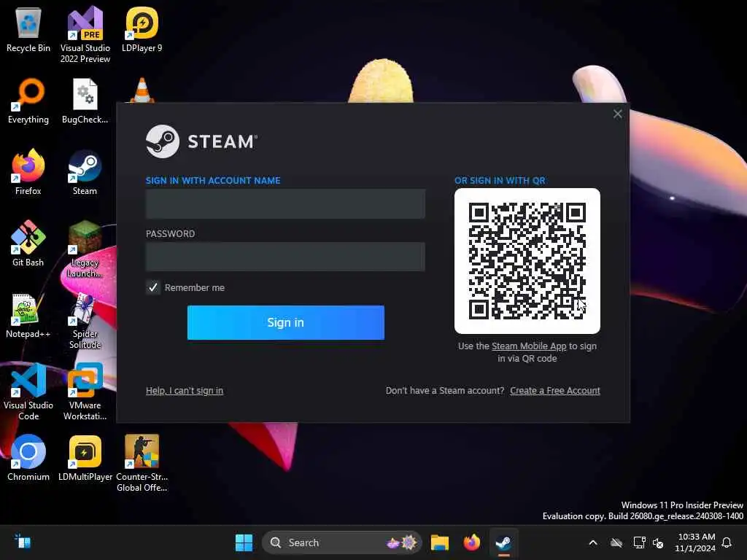Open File Explorer from taskbar
This screenshot has width=747, height=560.
click(x=440, y=542)
